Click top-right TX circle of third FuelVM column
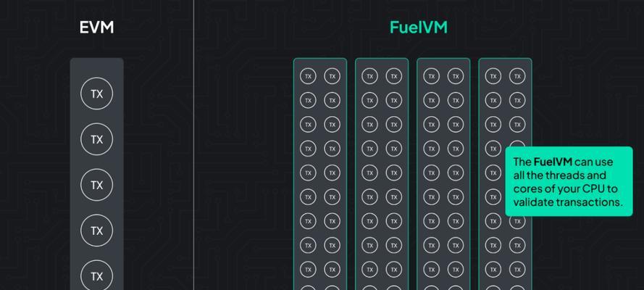The width and height of the screenshot is (644, 290). click(x=456, y=76)
